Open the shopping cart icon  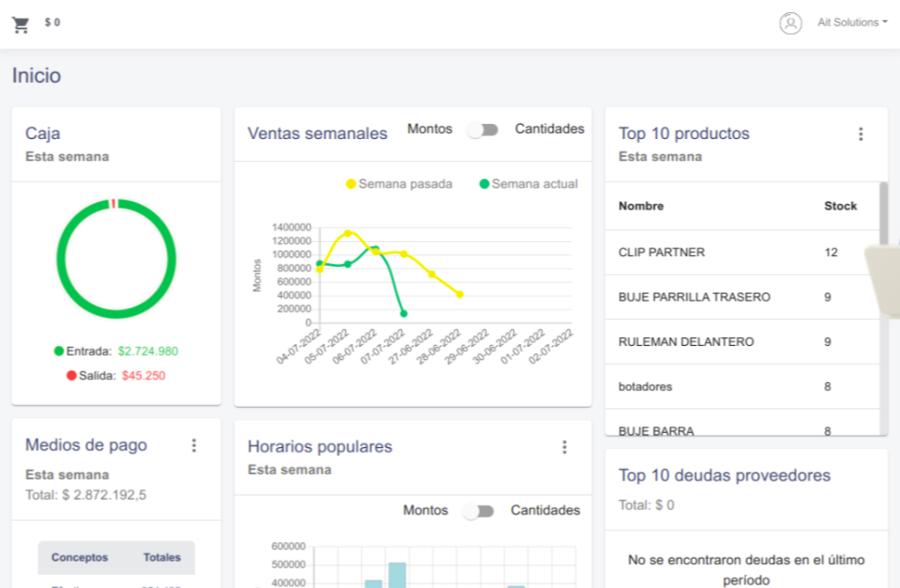(20, 24)
